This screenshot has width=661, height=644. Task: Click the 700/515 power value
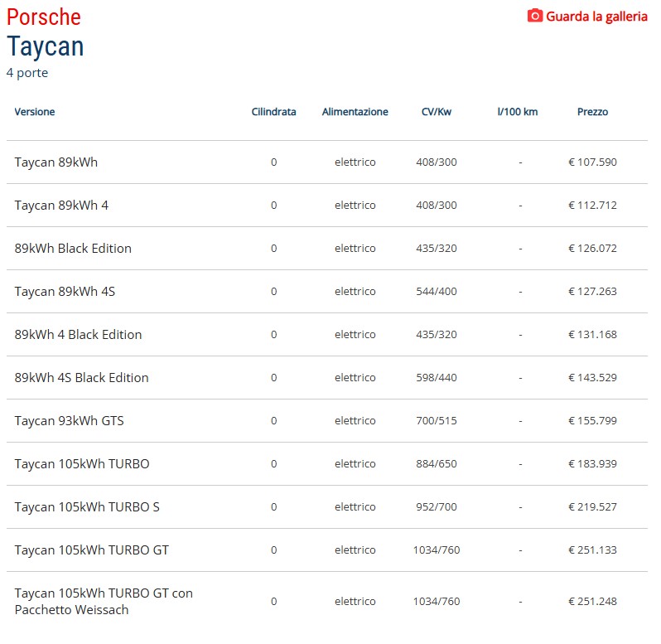point(437,421)
